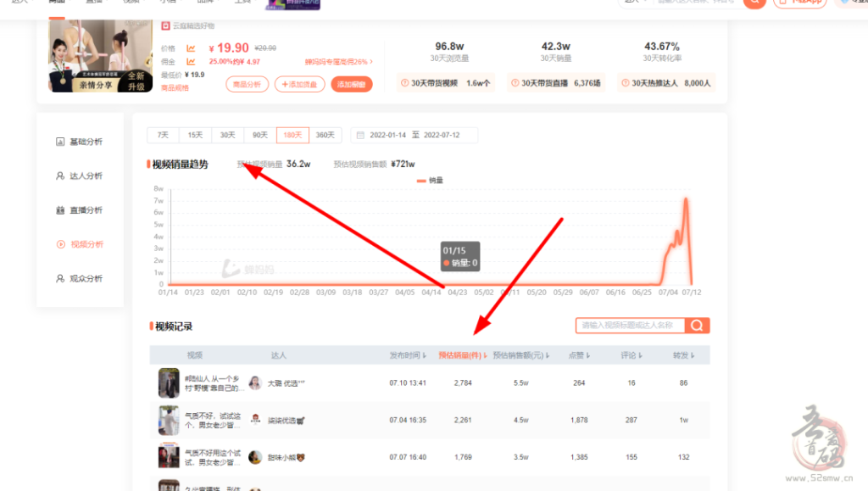Image resolution: width=868 pixels, height=491 pixels.
Task: Click avatar of 柒柒优选
Action: pos(255,420)
